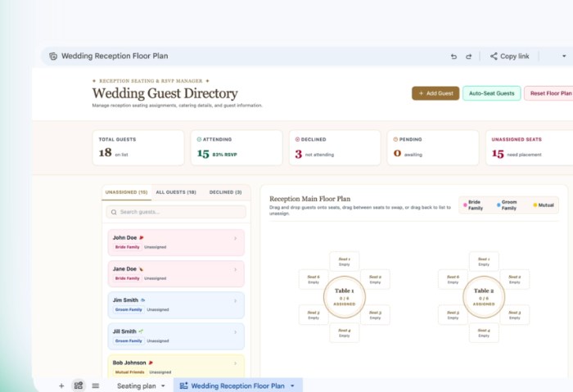Viewport: 573px width, 392px height.
Task: Expand the Jill Smith guest card chevron
Action: tap(236, 332)
